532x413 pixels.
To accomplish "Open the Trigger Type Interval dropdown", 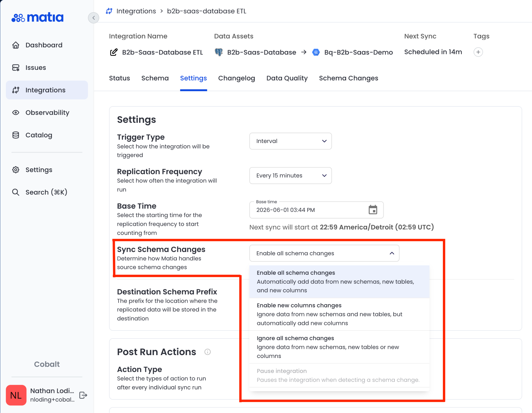I will pyautogui.click(x=290, y=141).
